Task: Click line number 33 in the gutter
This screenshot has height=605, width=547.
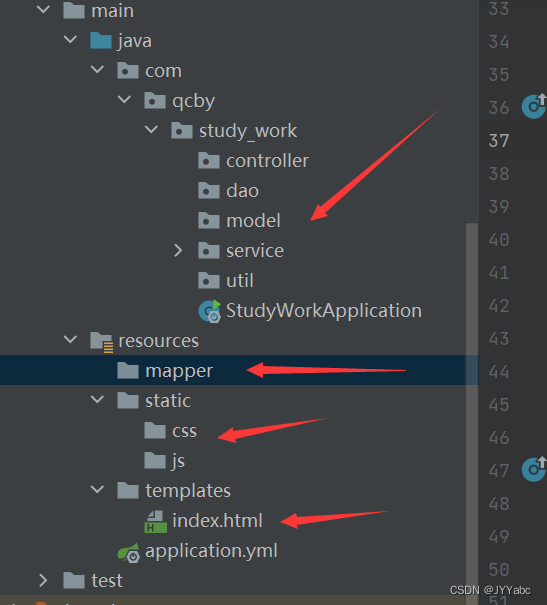Action: point(499,8)
